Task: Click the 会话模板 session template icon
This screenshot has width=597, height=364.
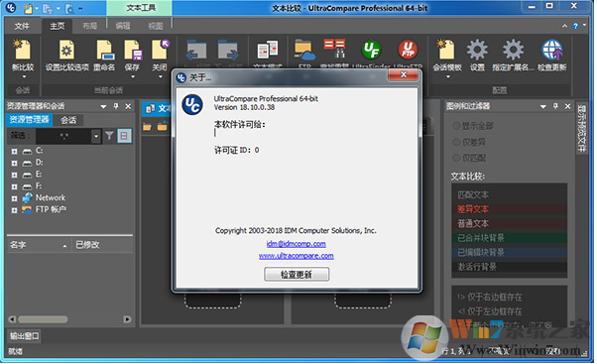Action: point(446,50)
